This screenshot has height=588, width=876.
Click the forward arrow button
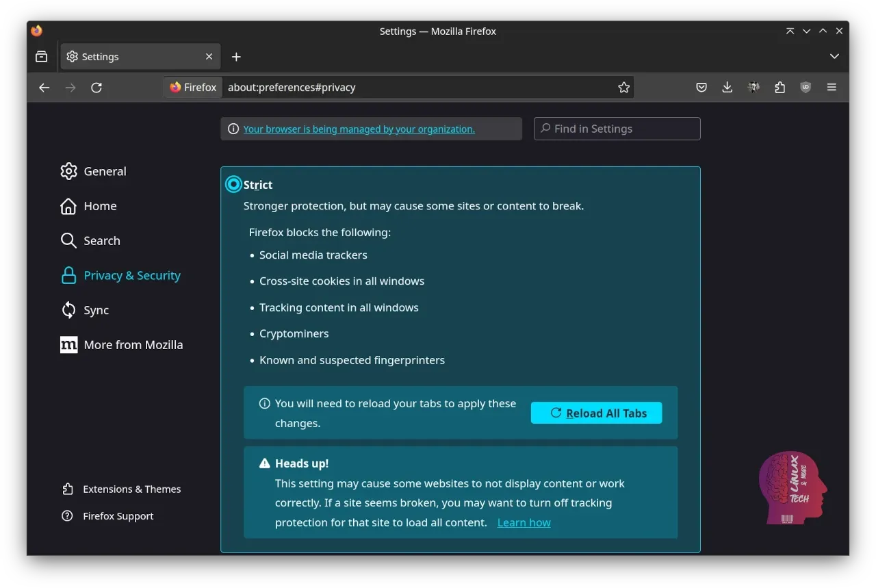[70, 88]
